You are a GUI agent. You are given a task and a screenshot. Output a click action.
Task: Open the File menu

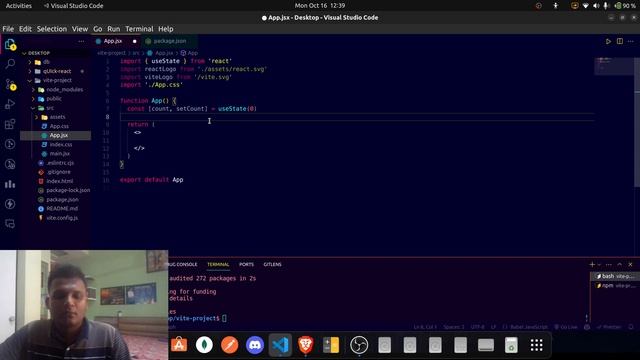(x=8, y=29)
